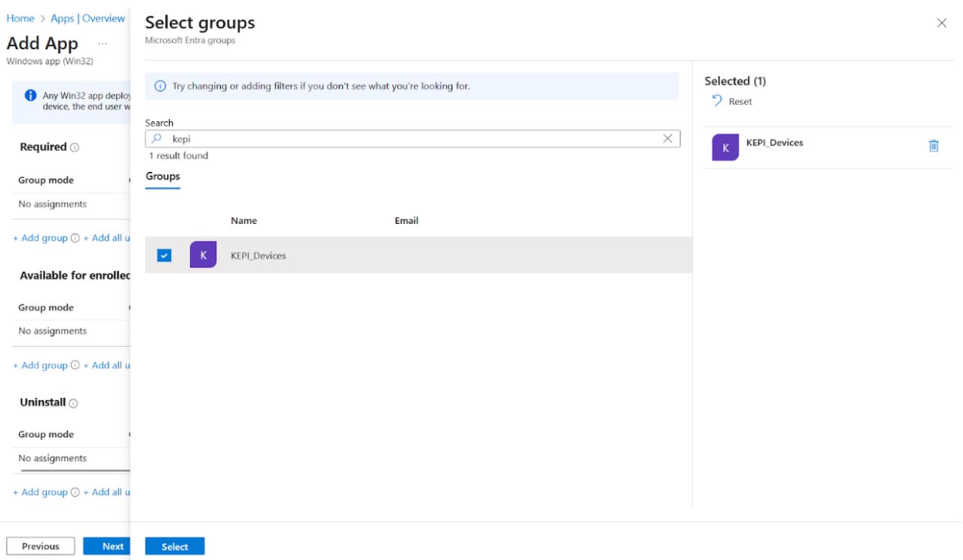This screenshot has height=560, width=963.
Task: Add group under Required section
Action: (41, 238)
